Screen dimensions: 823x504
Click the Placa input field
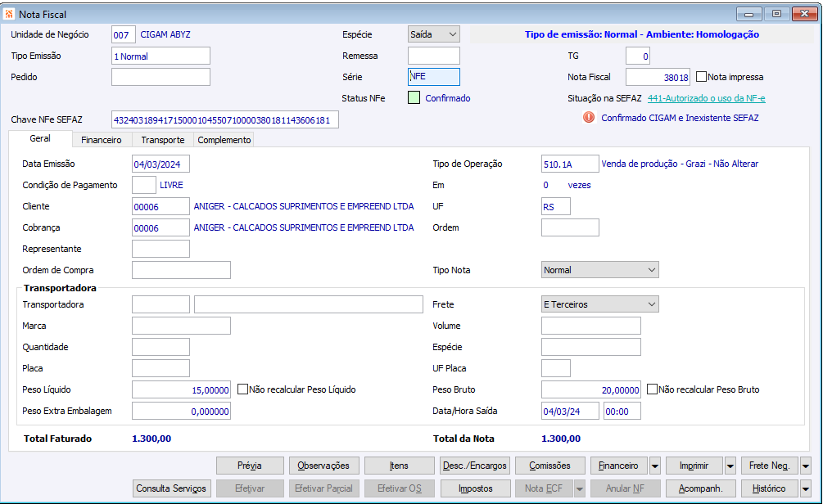pos(161,368)
